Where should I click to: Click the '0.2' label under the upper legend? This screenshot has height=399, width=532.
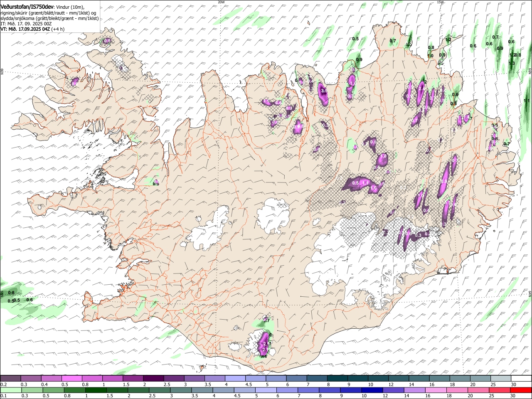[4, 384]
